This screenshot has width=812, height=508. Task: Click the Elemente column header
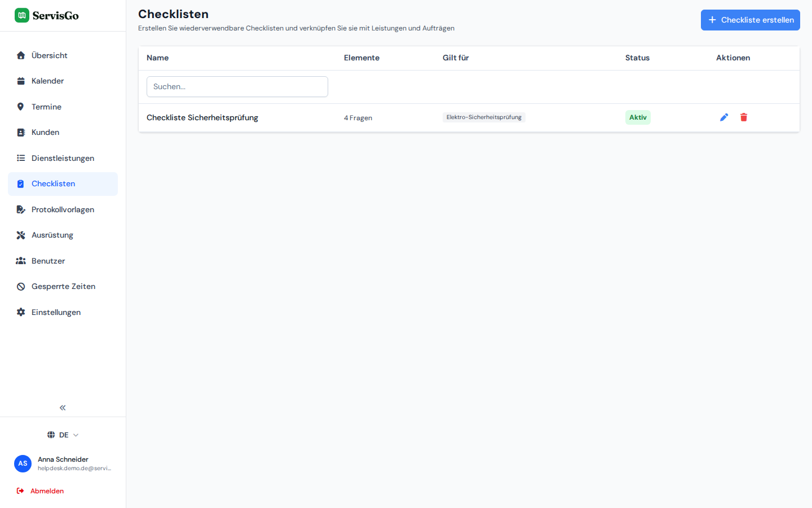[361, 58]
